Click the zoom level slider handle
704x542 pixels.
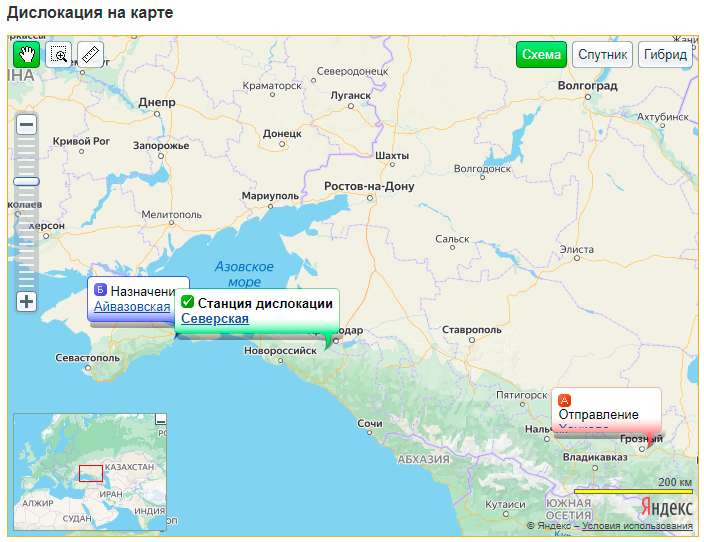27,181
